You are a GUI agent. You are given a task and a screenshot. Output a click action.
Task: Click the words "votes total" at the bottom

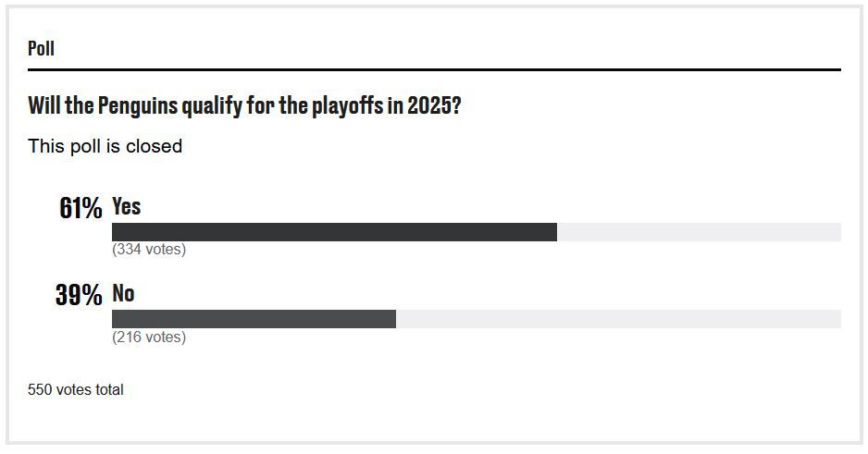tap(90, 390)
